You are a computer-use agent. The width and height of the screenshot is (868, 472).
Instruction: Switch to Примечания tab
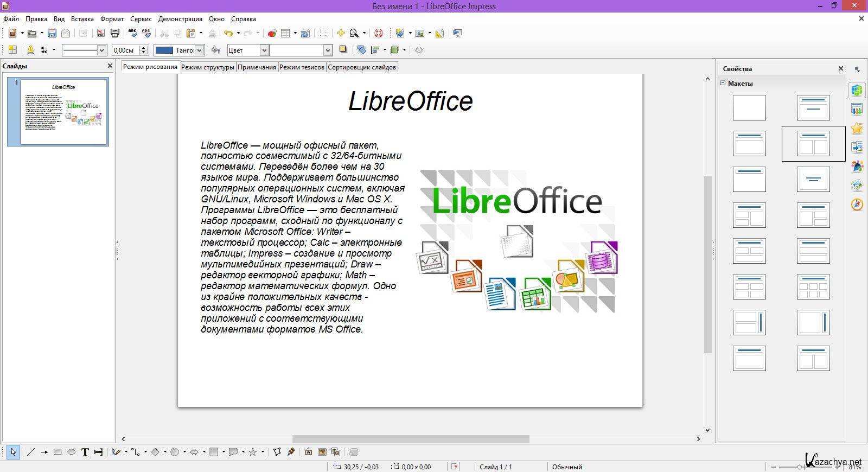pos(257,67)
